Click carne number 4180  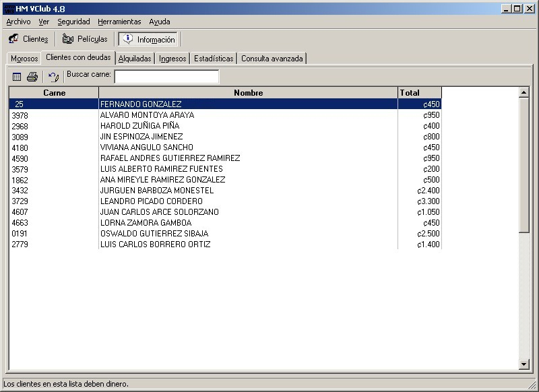click(20, 148)
